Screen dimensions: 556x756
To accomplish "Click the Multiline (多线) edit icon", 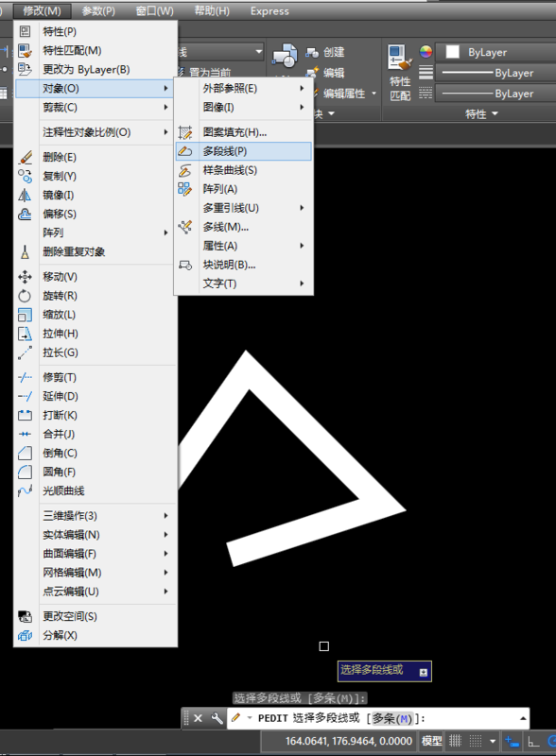I will (184, 227).
